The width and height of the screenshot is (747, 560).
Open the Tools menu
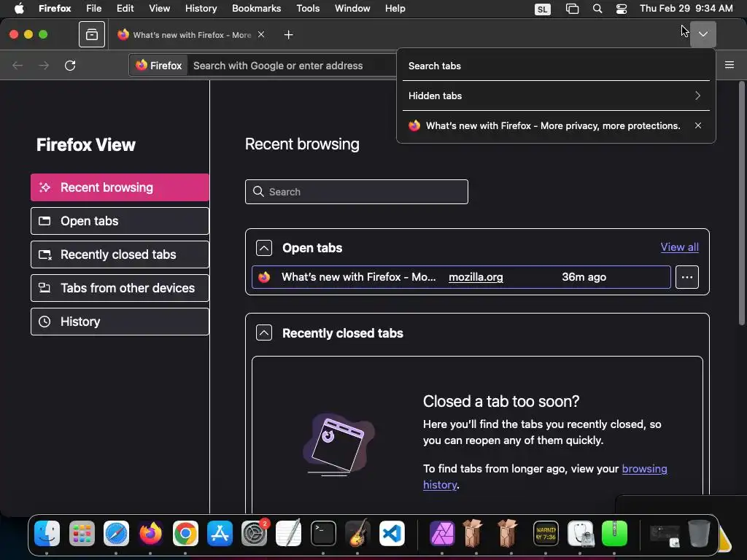click(x=309, y=9)
